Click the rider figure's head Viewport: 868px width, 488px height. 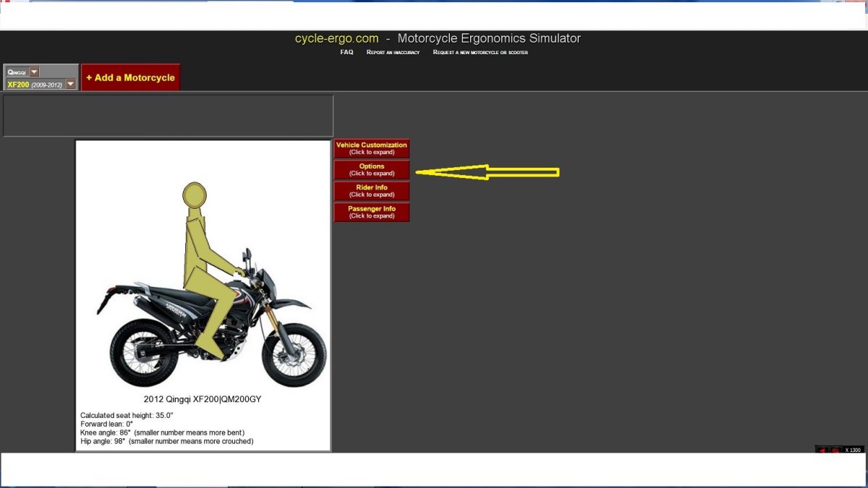(194, 194)
